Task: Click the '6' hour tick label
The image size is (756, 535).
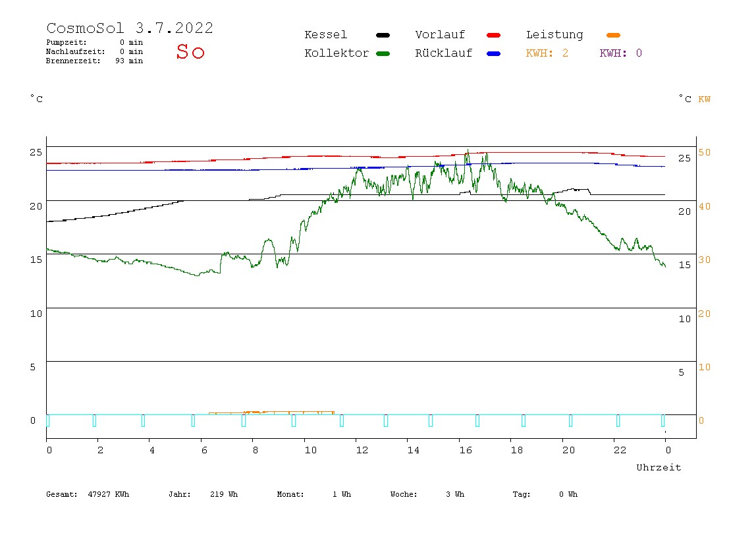Action: click(x=204, y=450)
